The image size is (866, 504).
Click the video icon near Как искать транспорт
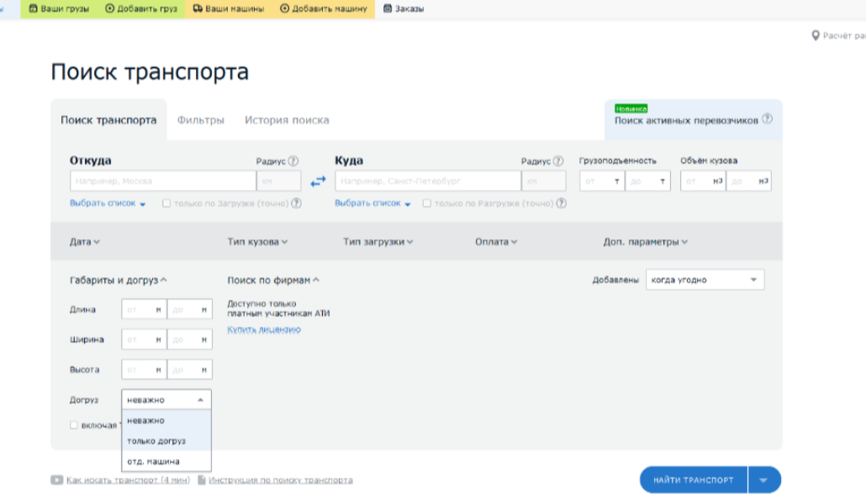[x=56, y=480]
